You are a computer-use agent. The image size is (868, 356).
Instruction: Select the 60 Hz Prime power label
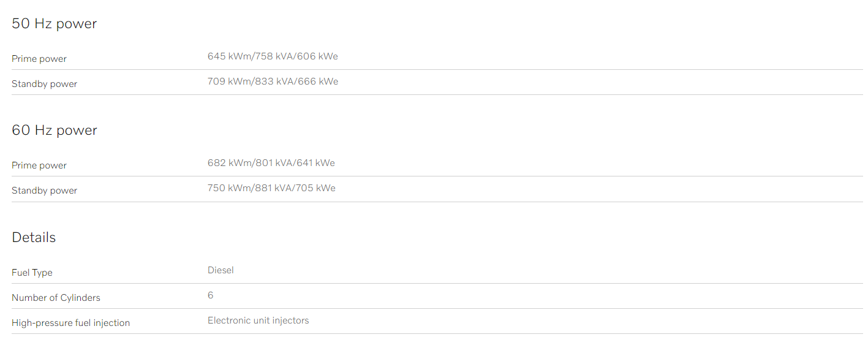(39, 165)
